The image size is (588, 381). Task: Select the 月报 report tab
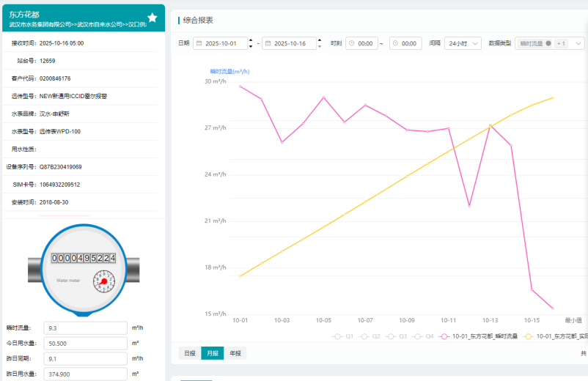pyautogui.click(x=212, y=353)
